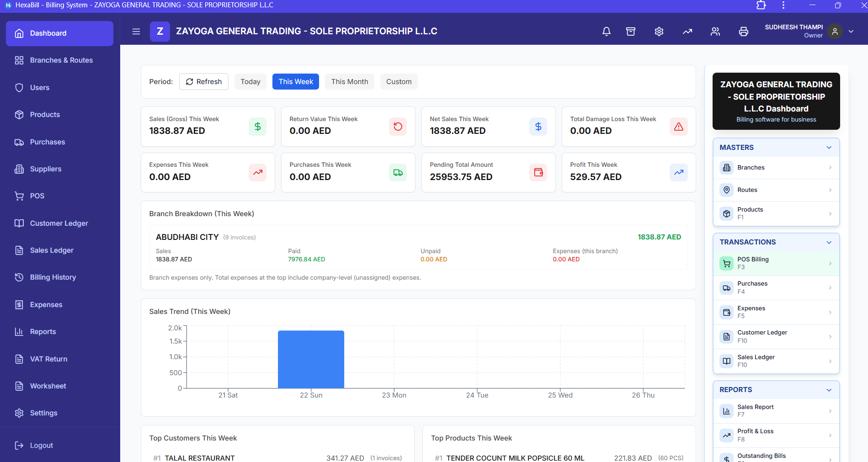Viewport: 868px width, 462px height.
Task: Select the Custom period tab
Action: (399, 82)
